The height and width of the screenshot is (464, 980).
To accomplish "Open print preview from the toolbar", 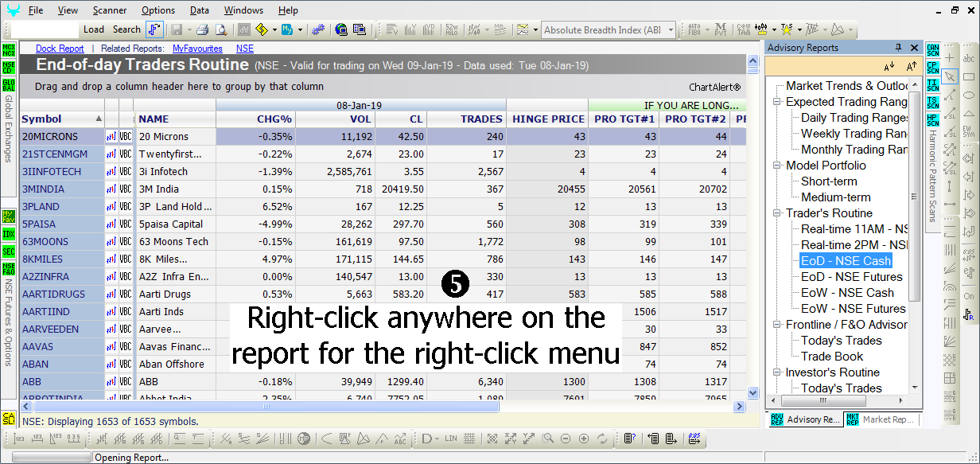I will pyautogui.click(x=221, y=29).
